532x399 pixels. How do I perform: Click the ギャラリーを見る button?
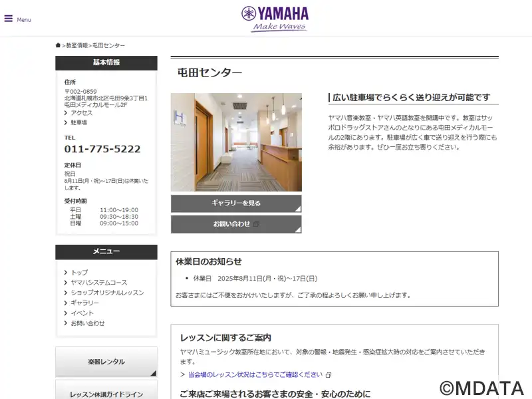236,203
